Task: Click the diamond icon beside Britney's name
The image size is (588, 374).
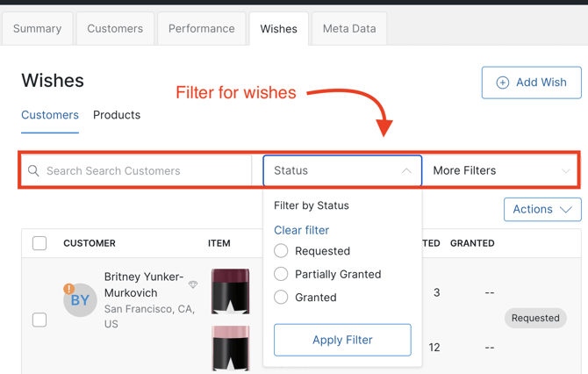Action: click(193, 284)
